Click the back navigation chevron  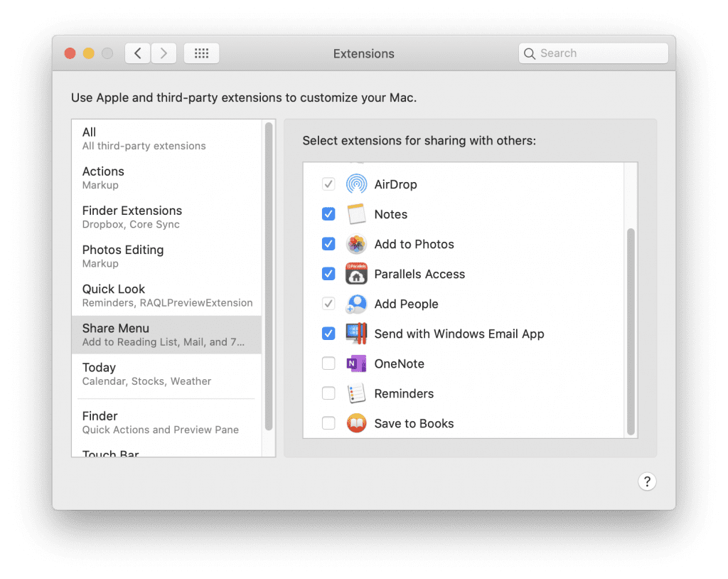click(137, 53)
